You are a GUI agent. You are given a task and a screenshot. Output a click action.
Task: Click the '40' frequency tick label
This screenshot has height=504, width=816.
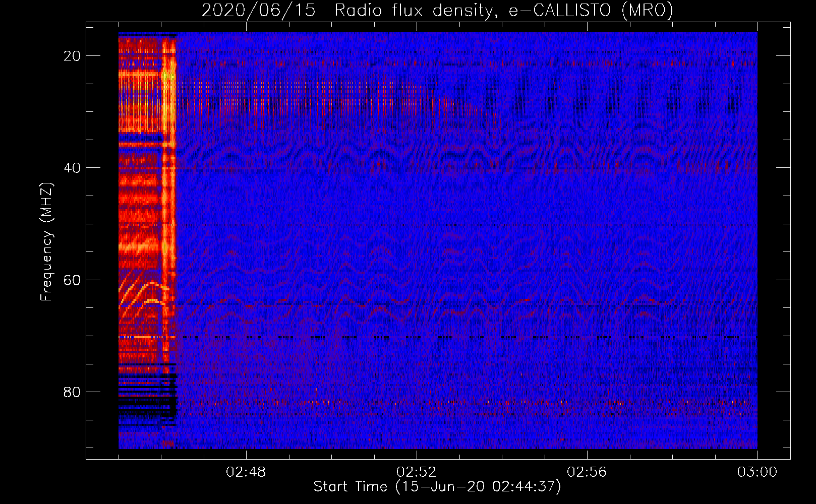coord(72,168)
